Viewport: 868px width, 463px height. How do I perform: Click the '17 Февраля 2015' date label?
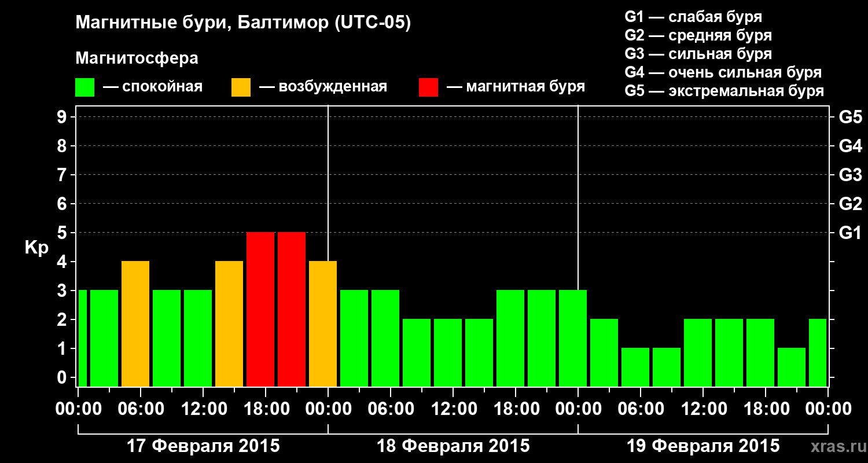(x=203, y=446)
